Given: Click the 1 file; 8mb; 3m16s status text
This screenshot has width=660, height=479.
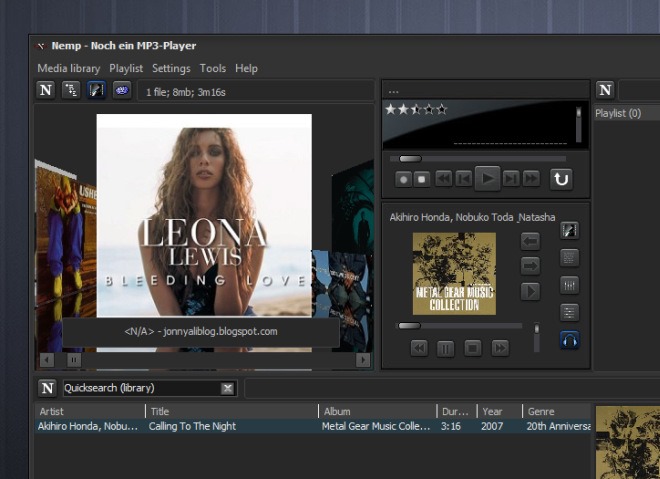Looking at the screenshot, I should (186, 92).
